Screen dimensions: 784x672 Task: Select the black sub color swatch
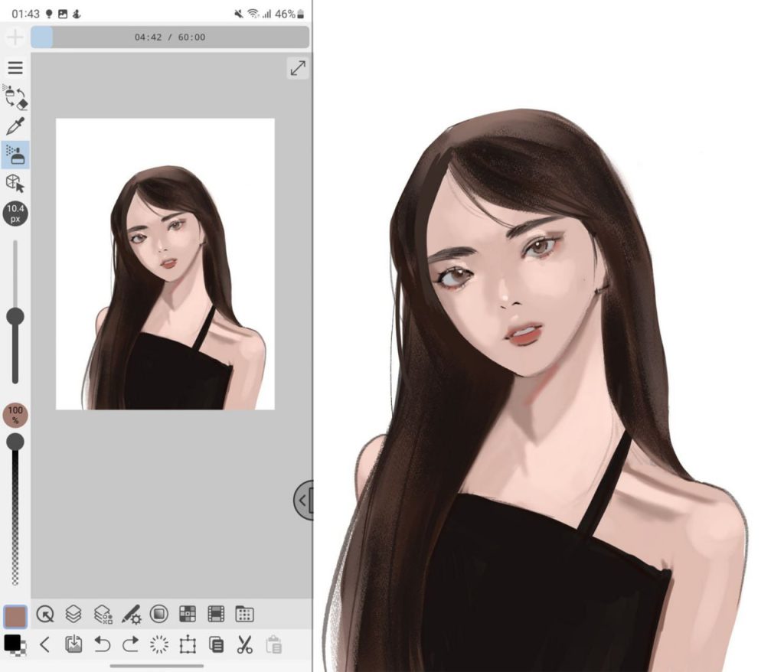coord(12,642)
